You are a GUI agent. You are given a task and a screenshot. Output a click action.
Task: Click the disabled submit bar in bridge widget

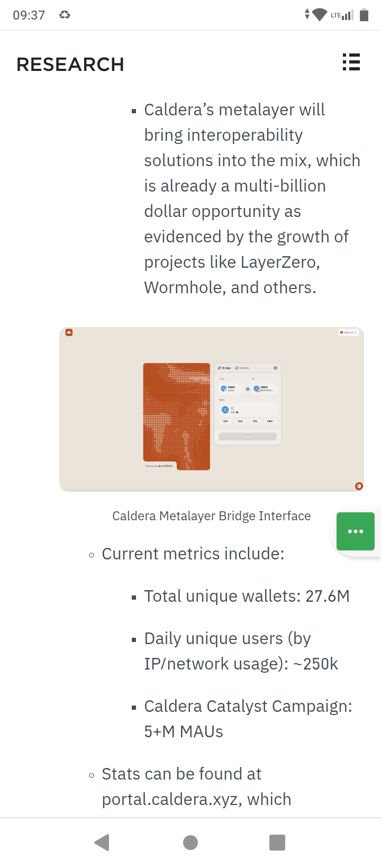247,437
